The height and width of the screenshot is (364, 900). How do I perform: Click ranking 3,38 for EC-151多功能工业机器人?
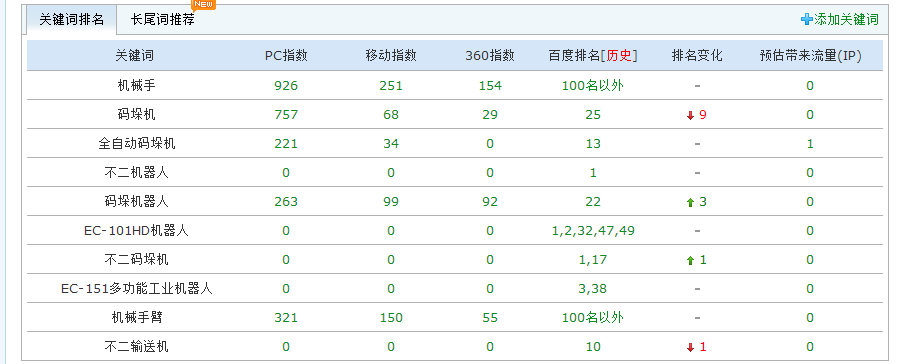point(593,289)
